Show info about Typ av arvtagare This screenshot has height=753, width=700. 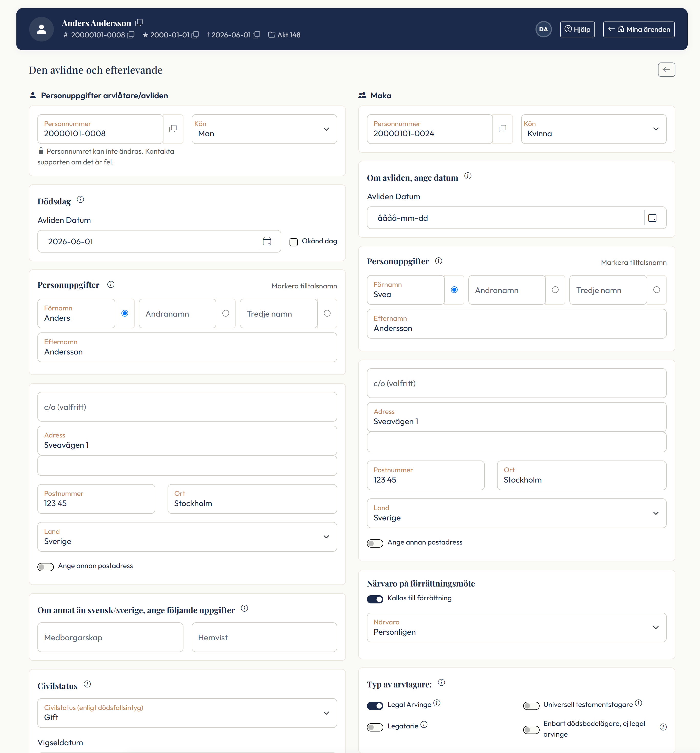click(441, 682)
